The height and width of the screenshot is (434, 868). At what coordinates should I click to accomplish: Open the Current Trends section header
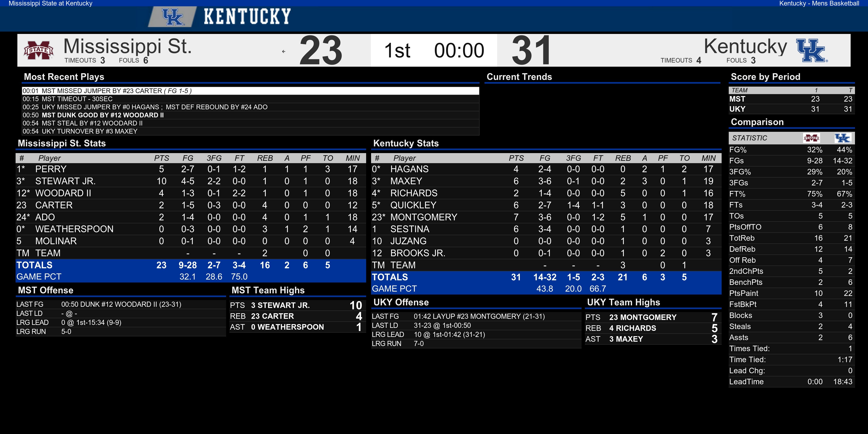[519, 77]
